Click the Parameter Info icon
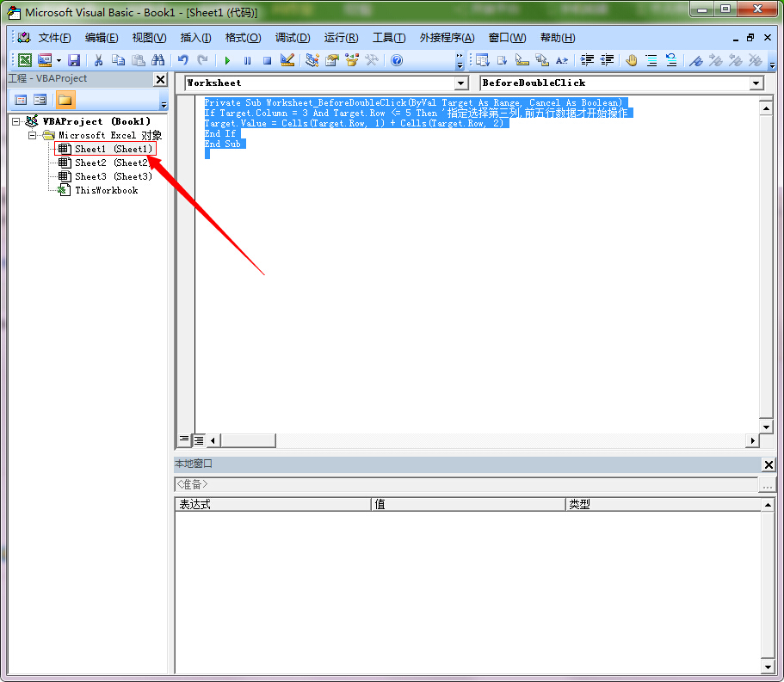Screen dimensions: 784x682 (542, 60)
